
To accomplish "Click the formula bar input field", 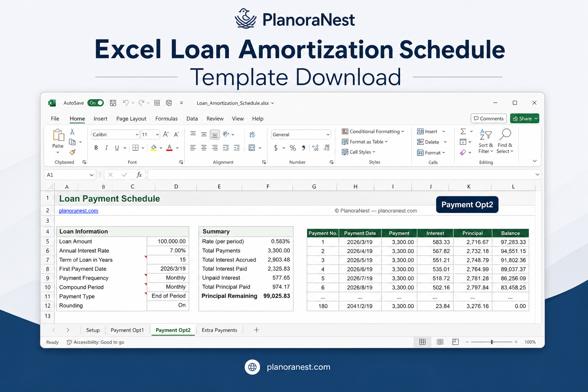I will (344, 175).
